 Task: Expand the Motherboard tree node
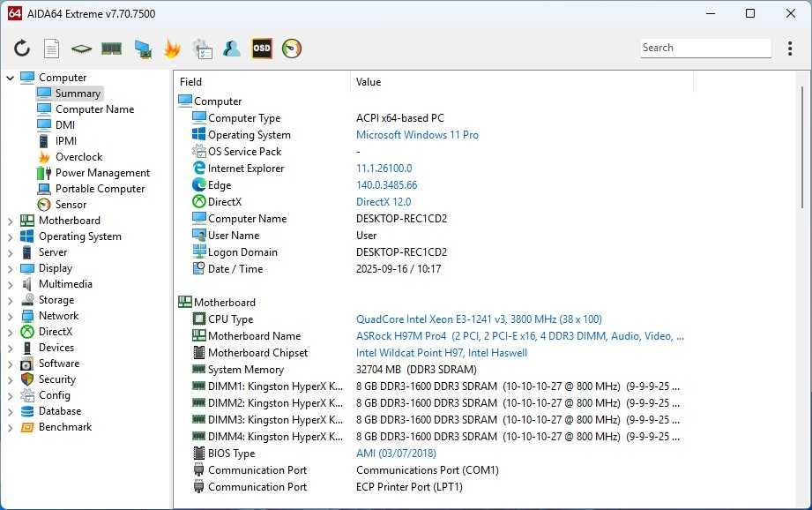point(10,221)
